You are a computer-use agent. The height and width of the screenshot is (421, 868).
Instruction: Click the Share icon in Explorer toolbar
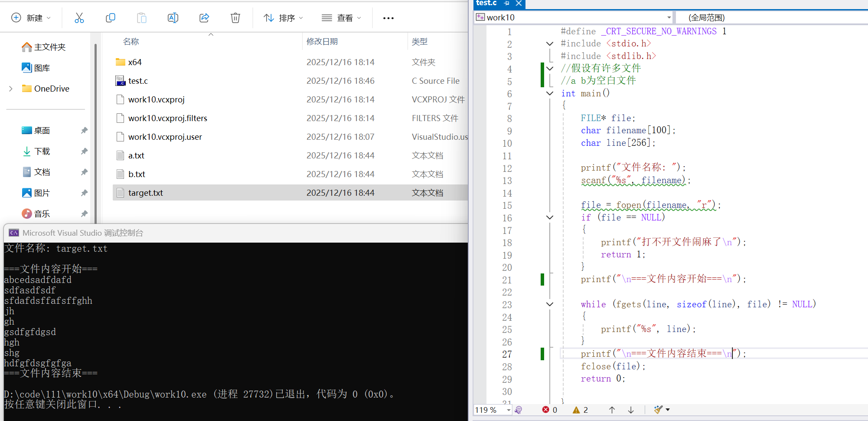(x=204, y=18)
